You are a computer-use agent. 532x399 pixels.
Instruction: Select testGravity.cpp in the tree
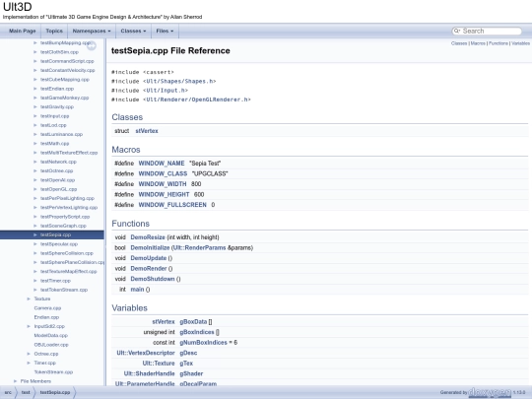pos(57,107)
